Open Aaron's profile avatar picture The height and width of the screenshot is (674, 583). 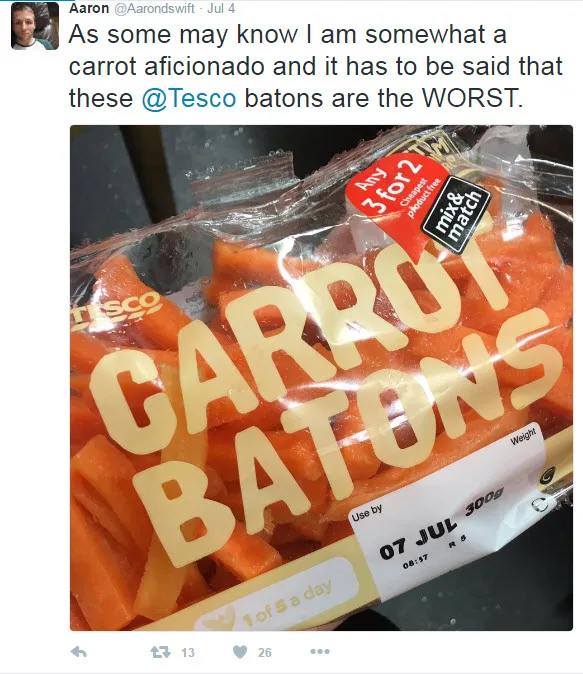pyautogui.click(x=35, y=26)
